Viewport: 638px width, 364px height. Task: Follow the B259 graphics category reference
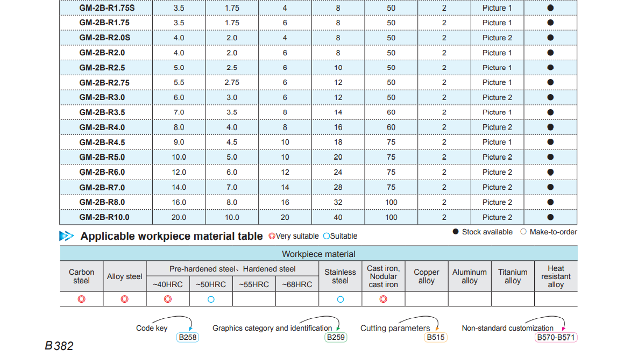point(336,338)
